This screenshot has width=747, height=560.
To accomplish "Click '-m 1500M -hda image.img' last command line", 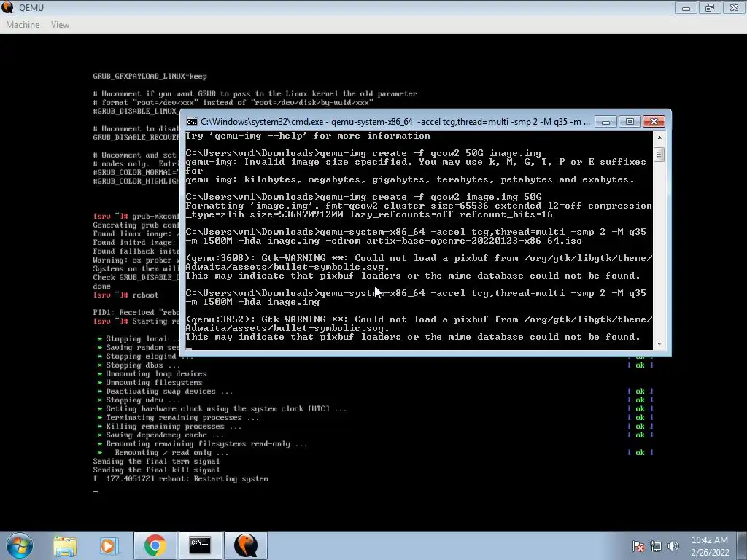I will [x=252, y=302].
